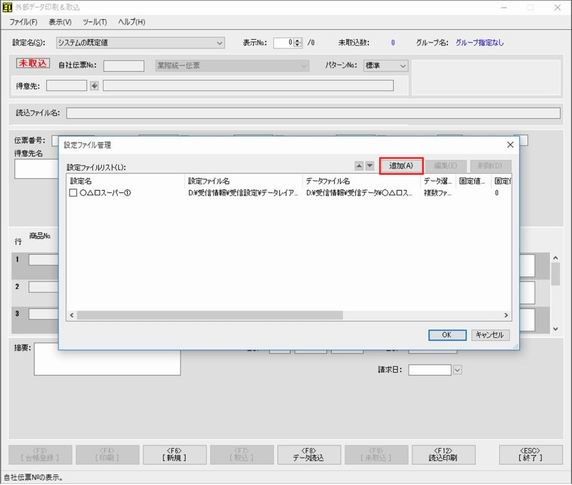Click the scroll-left arrow in file list
This screenshot has height=485, width=572.
pyautogui.click(x=72, y=315)
